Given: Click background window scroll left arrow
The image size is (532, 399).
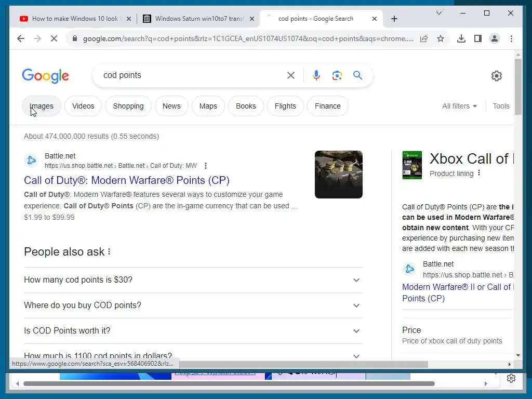Looking at the screenshot, I should click(x=17, y=384).
